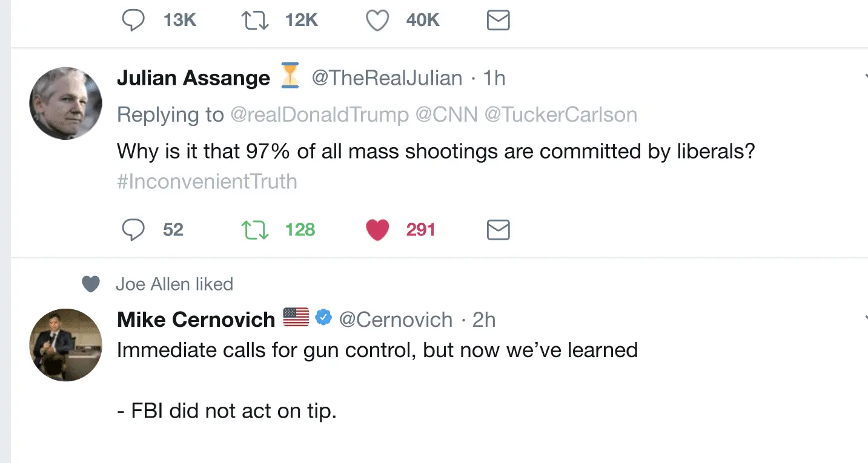Viewport: 868px width, 463px height.
Task: Send the top tweet via direct message
Action: 498,21
